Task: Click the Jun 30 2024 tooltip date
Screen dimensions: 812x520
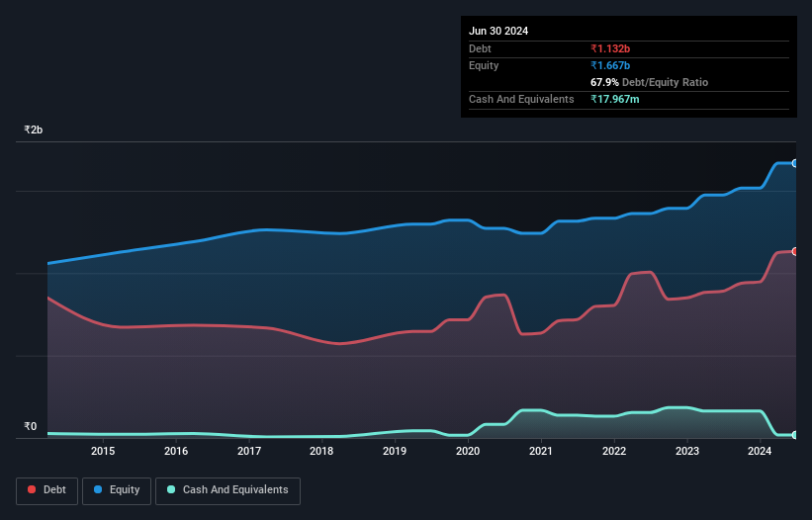Action: coord(498,31)
